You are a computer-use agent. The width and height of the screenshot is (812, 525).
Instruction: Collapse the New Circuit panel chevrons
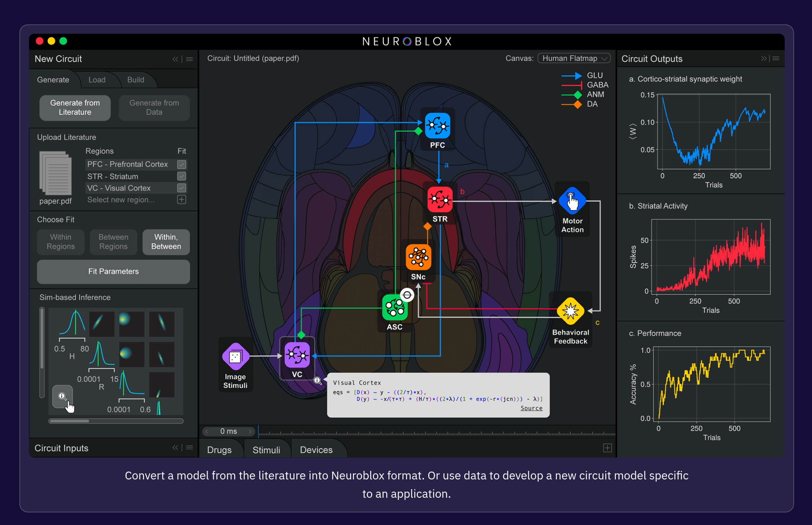(x=175, y=59)
